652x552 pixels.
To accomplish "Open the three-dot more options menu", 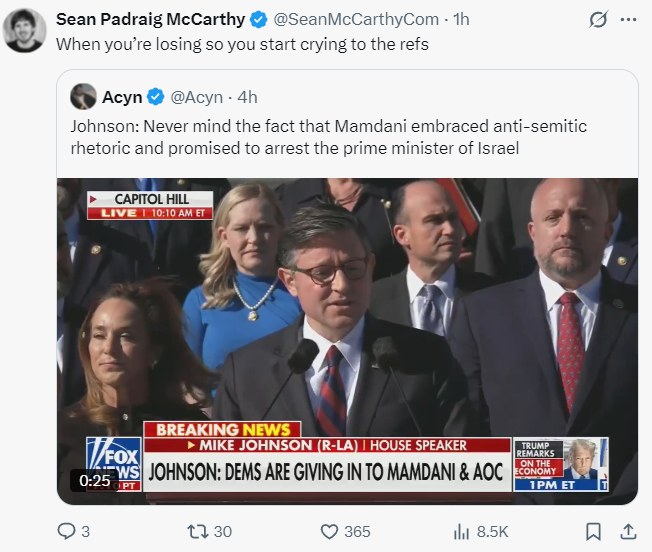I will coord(628,19).
